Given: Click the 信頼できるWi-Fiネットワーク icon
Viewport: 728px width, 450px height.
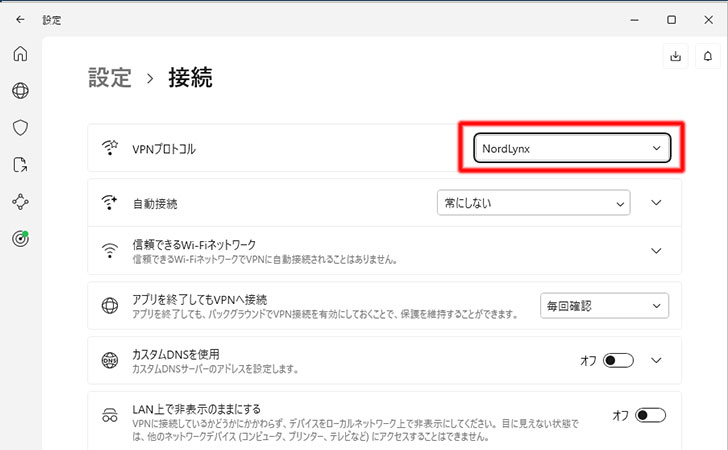Looking at the screenshot, I should [x=110, y=250].
